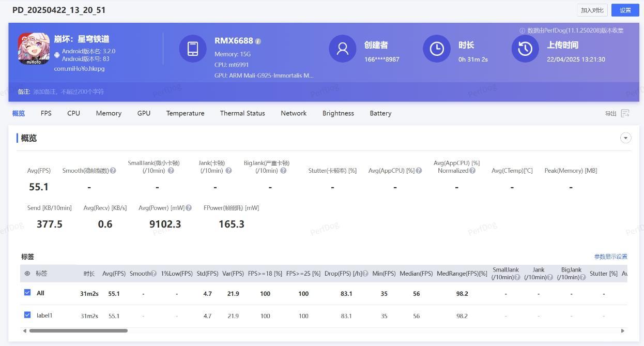Click the Stutter(卡顿率) [%] overview label
Screen dimensions: 644x346
point(332,171)
